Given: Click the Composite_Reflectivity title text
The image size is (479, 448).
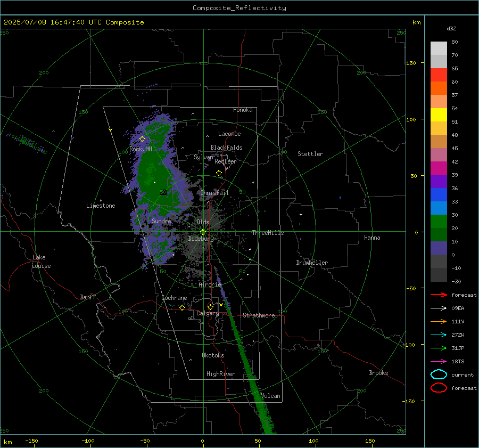Looking at the screenshot, I should 239,8.
